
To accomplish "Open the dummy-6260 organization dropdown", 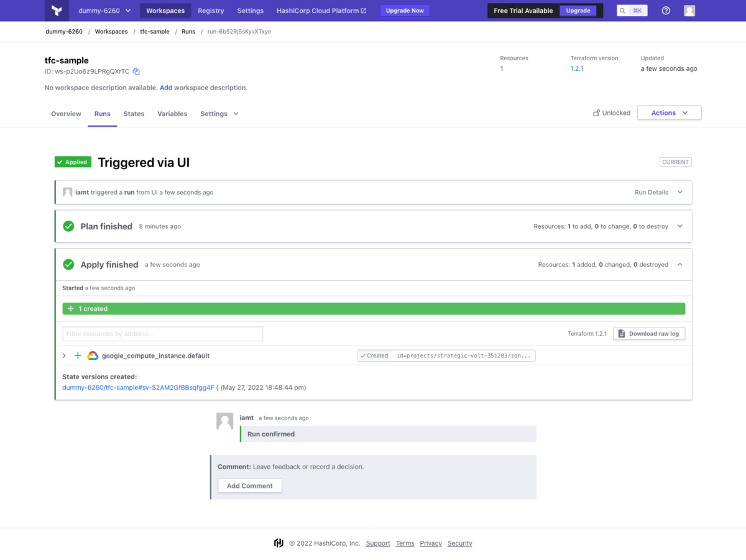I will 104,11.
